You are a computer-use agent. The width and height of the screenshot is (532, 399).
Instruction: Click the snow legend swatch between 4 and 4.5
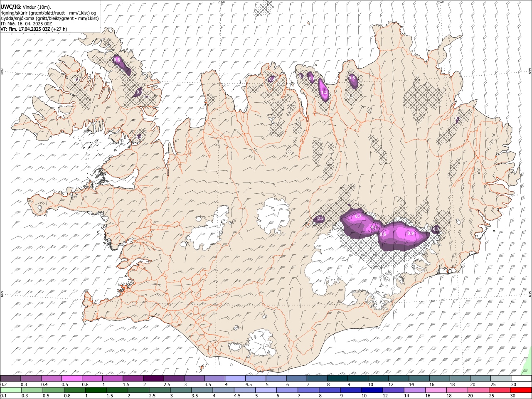point(235,378)
